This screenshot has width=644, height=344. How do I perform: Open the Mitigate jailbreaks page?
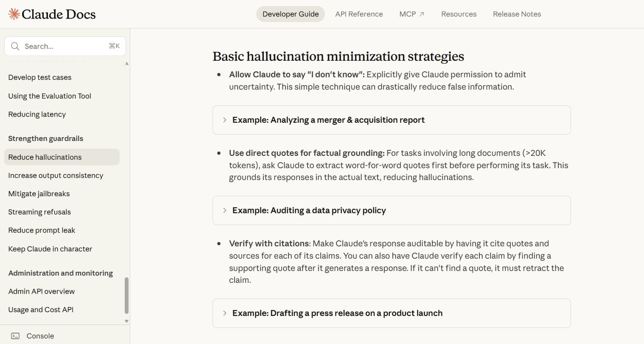point(39,194)
